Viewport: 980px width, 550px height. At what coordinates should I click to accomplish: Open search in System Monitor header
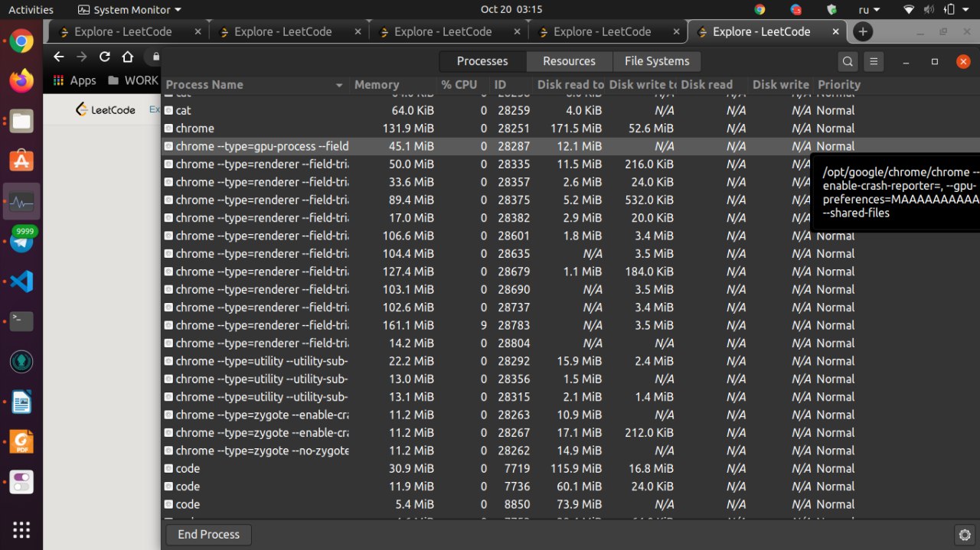click(x=848, y=62)
